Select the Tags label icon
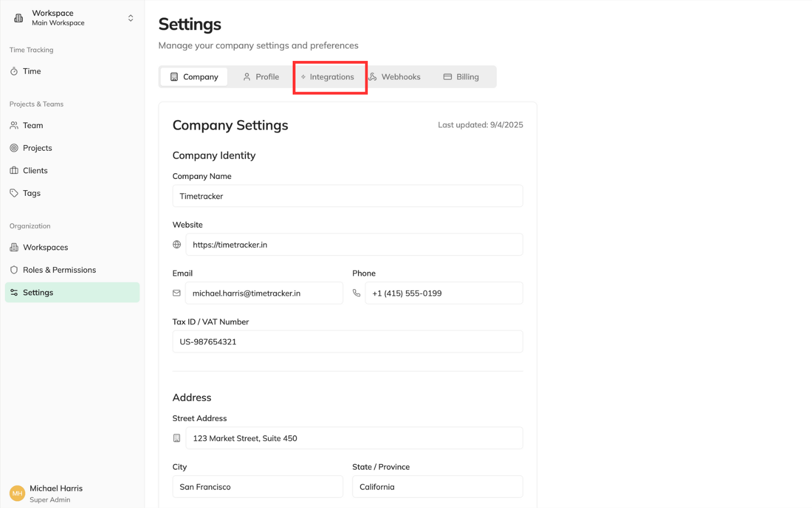Viewport: 812px width, 508px height. [15, 193]
